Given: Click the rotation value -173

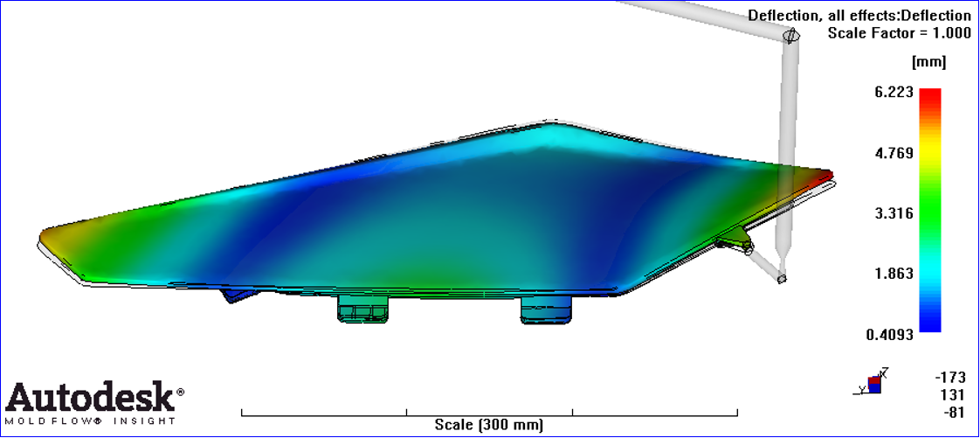Looking at the screenshot, I should click(x=950, y=378).
